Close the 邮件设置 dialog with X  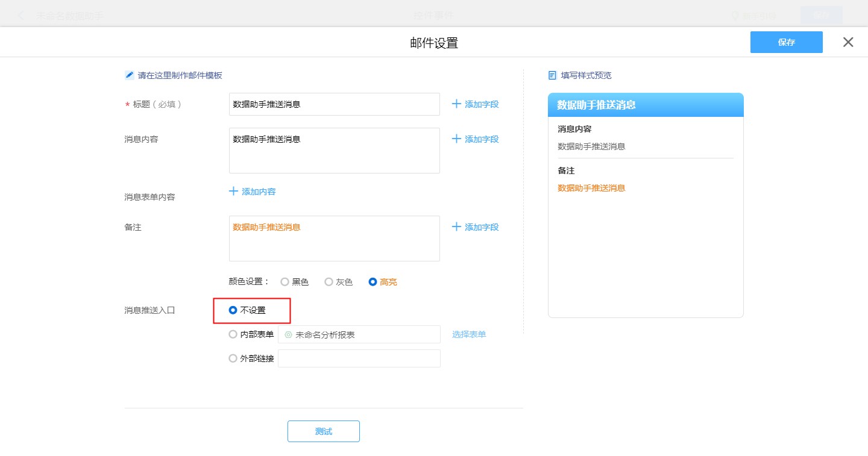click(x=848, y=42)
